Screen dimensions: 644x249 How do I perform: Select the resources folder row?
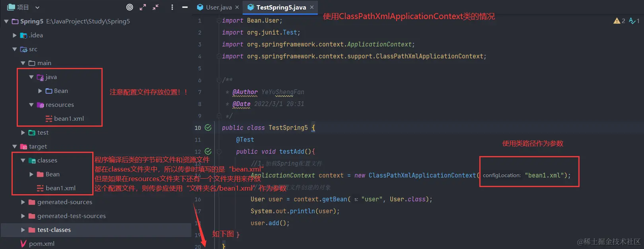[x=96, y=105]
